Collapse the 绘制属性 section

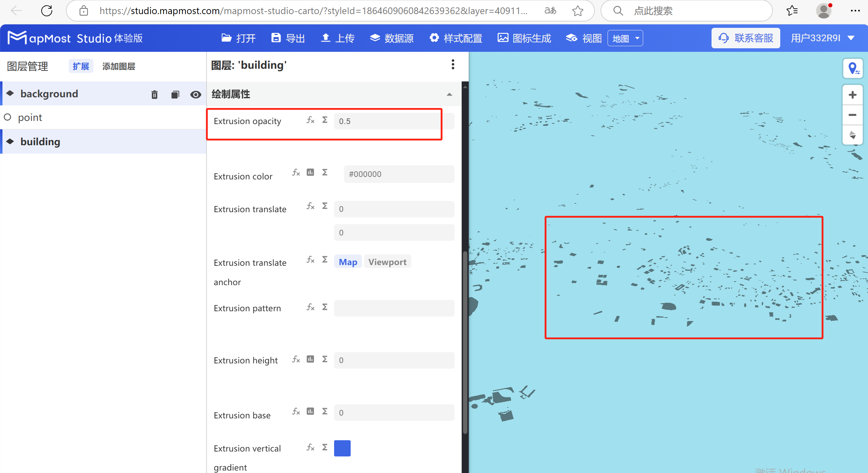(x=449, y=94)
